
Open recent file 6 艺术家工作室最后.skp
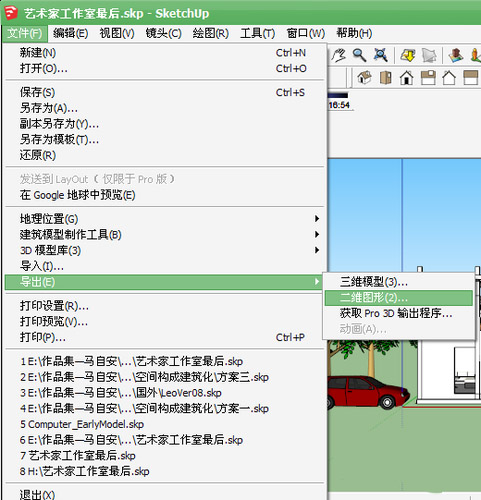coord(165,440)
